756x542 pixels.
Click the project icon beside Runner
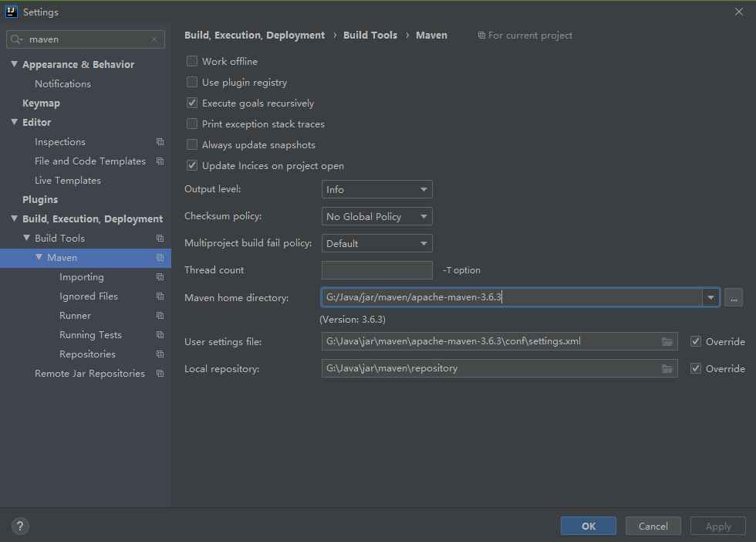tap(160, 316)
